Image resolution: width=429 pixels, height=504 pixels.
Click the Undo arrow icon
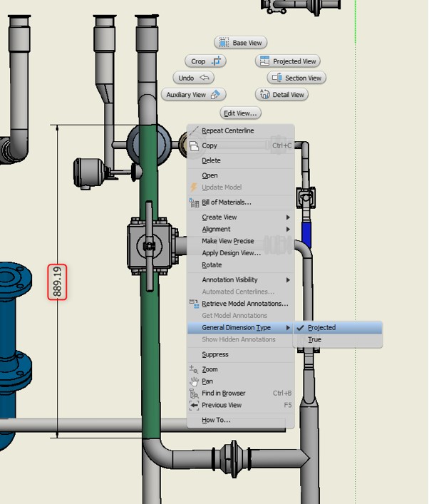point(205,78)
